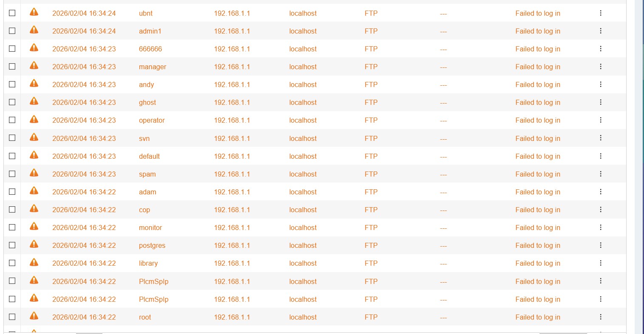Show the options menu for the default row

pos(601,156)
